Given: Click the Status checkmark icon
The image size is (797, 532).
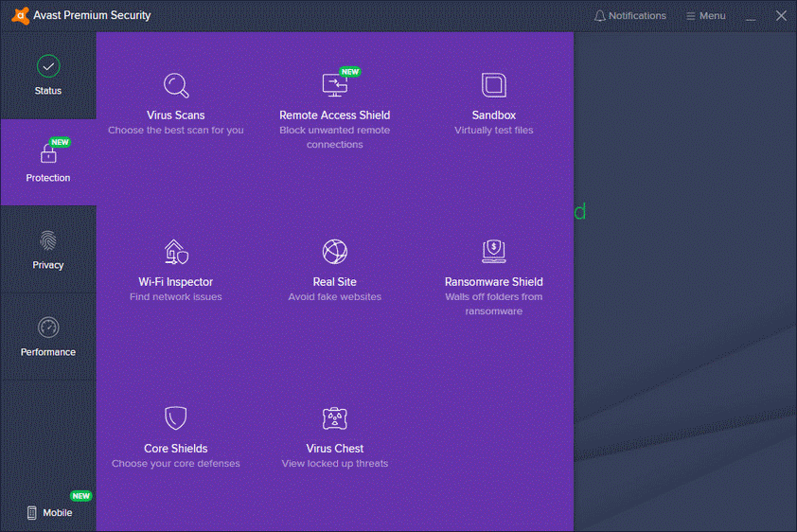Looking at the screenshot, I should click(48, 66).
